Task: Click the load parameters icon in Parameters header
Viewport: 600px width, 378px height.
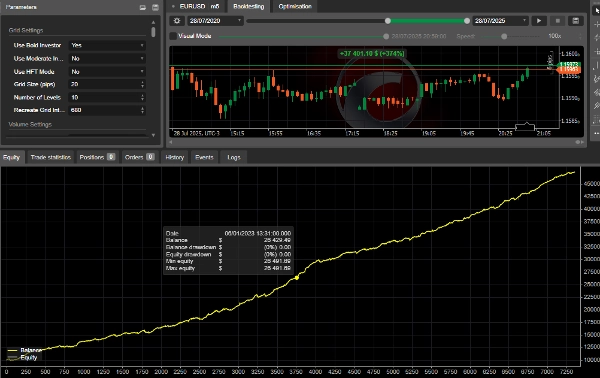Action: [143, 7]
